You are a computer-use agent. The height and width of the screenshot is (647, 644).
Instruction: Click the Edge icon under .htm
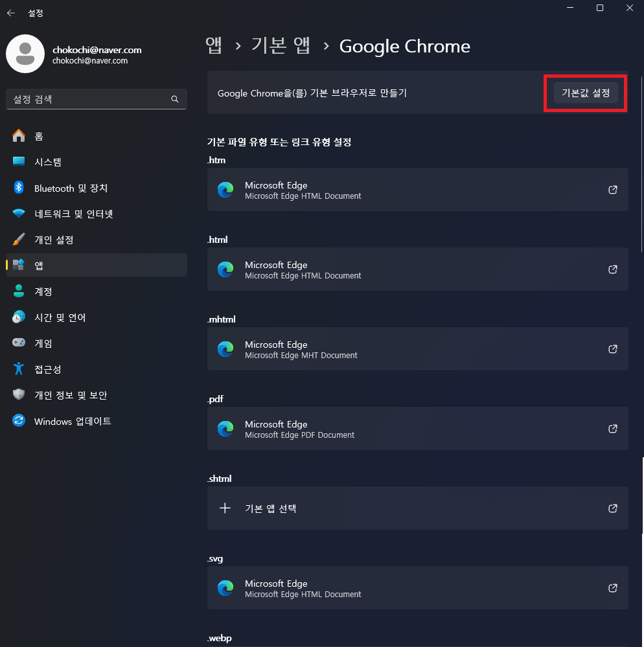coord(225,190)
